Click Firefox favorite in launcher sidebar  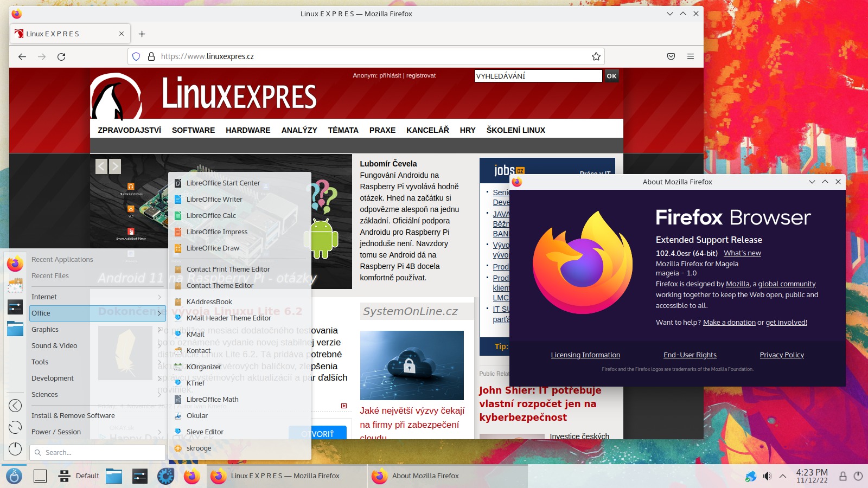pos(15,264)
